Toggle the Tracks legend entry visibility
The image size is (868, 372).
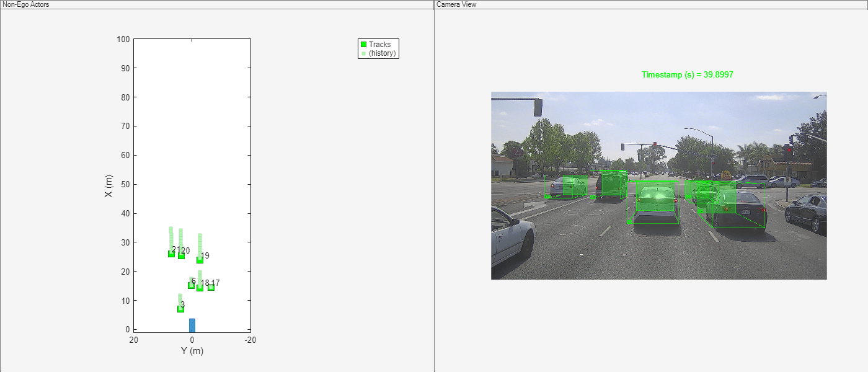pyautogui.click(x=379, y=45)
